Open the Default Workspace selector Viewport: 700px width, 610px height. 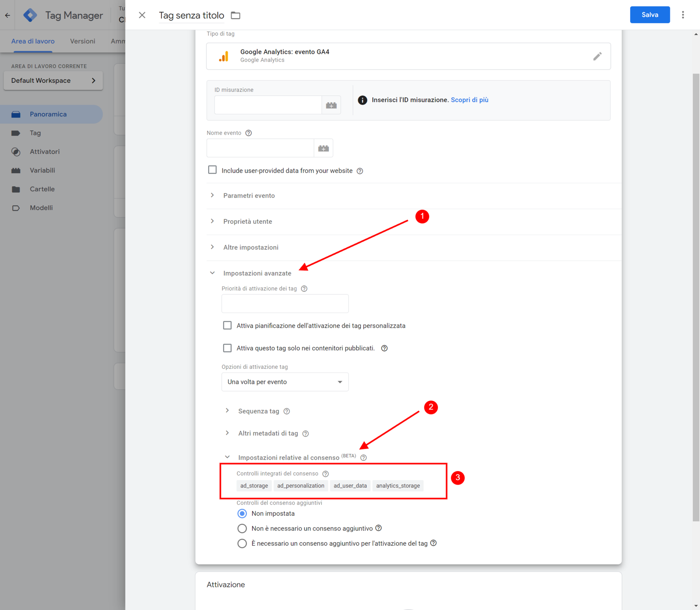point(53,80)
